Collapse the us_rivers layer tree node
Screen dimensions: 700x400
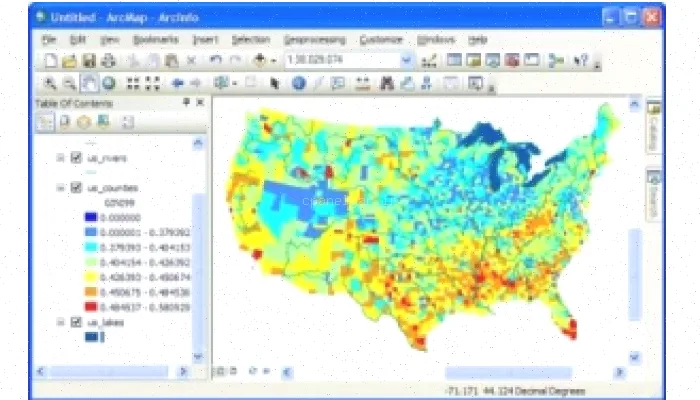(x=60, y=158)
